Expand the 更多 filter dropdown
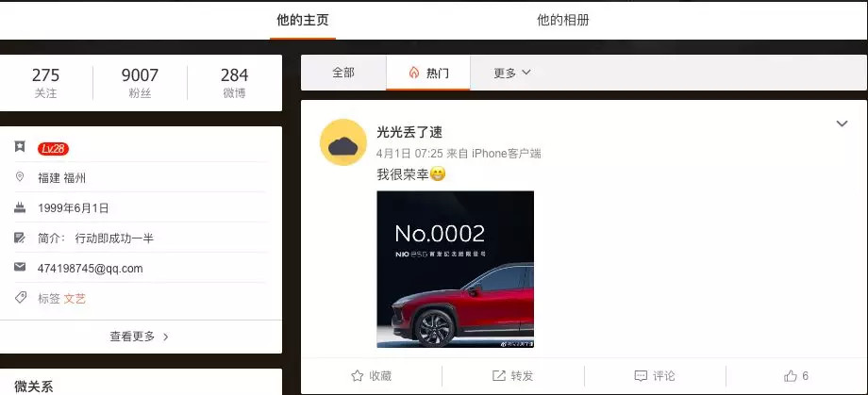The width and height of the screenshot is (868, 395). (x=512, y=73)
